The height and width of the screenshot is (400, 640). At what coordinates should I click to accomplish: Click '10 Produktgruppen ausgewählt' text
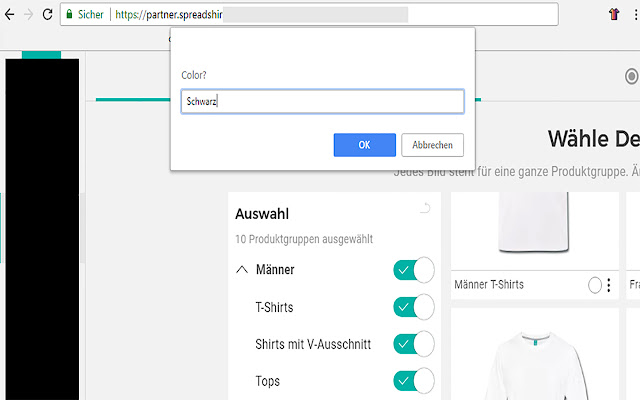tap(304, 239)
